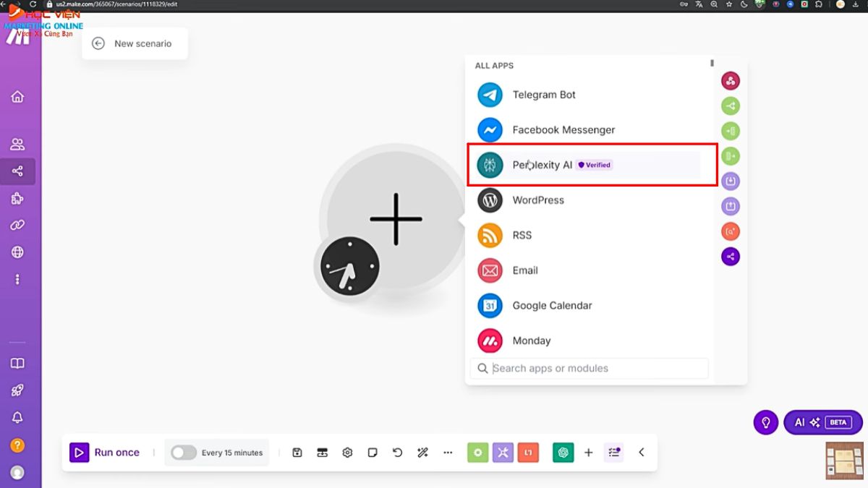Click the green OpenAI icon in toolbar
This screenshot has height=488, width=868.
click(x=563, y=453)
